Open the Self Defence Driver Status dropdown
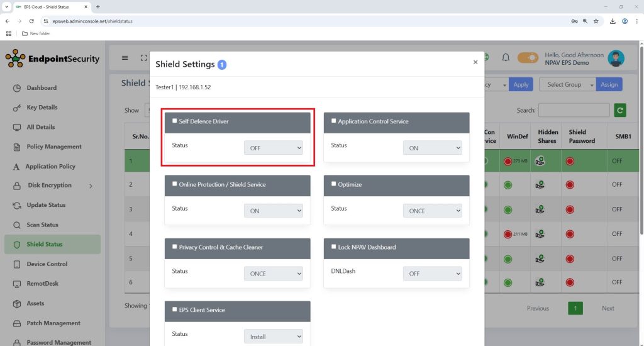The image size is (644, 346). tap(273, 148)
